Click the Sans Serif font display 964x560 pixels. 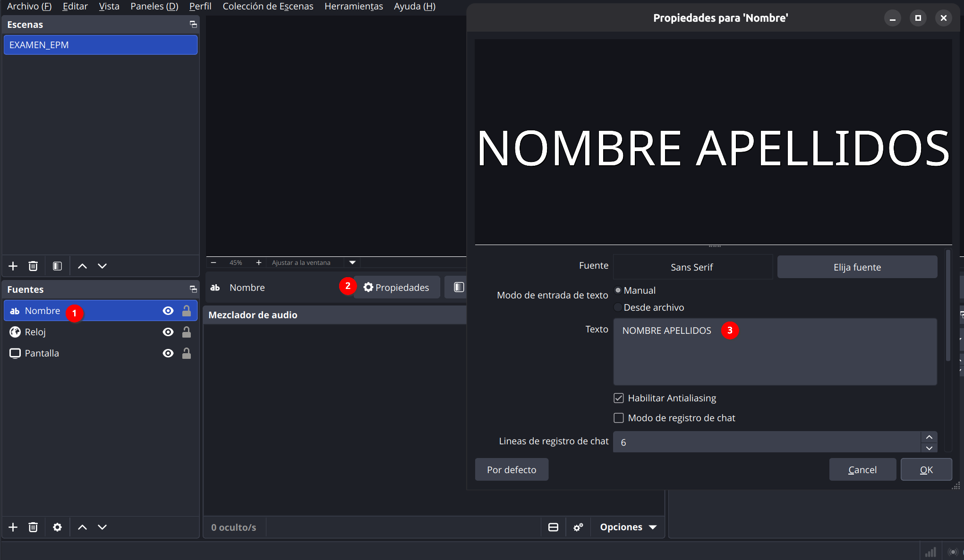click(x=692, y=267)
